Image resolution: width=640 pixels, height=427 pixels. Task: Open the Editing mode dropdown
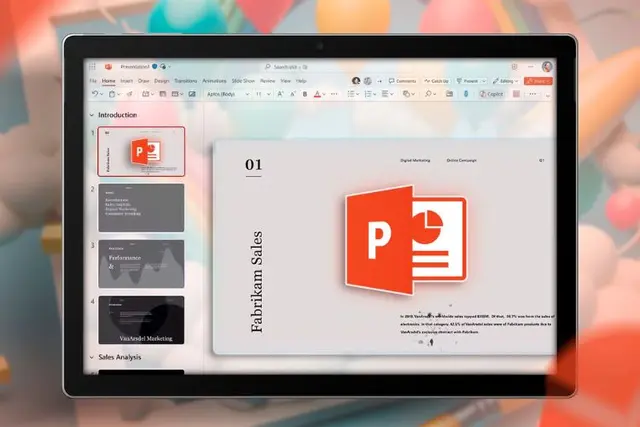[x=505, y=81]
